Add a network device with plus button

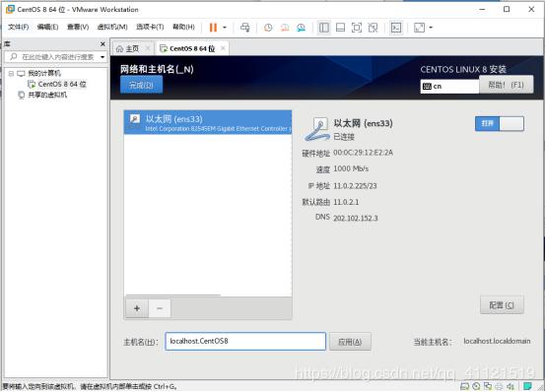click(137, 308)
